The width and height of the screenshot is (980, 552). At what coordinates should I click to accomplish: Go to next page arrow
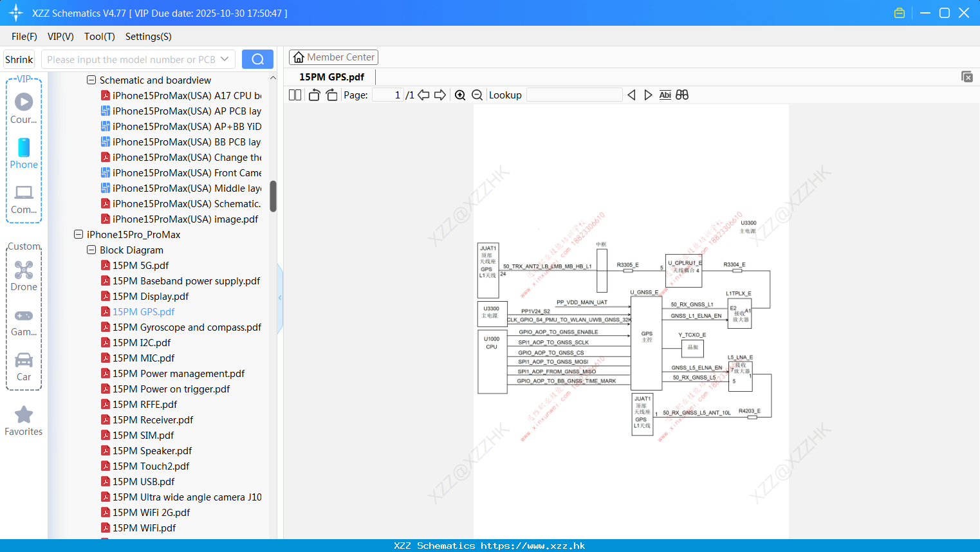(440, 95)
